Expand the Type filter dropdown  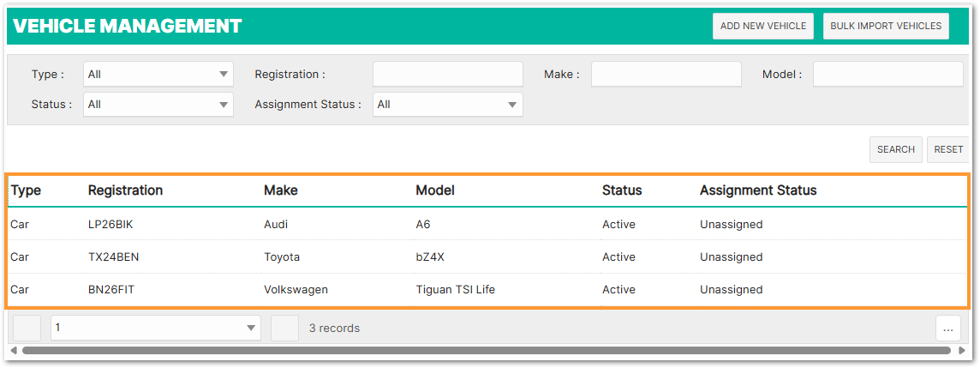tap(158, 75)
